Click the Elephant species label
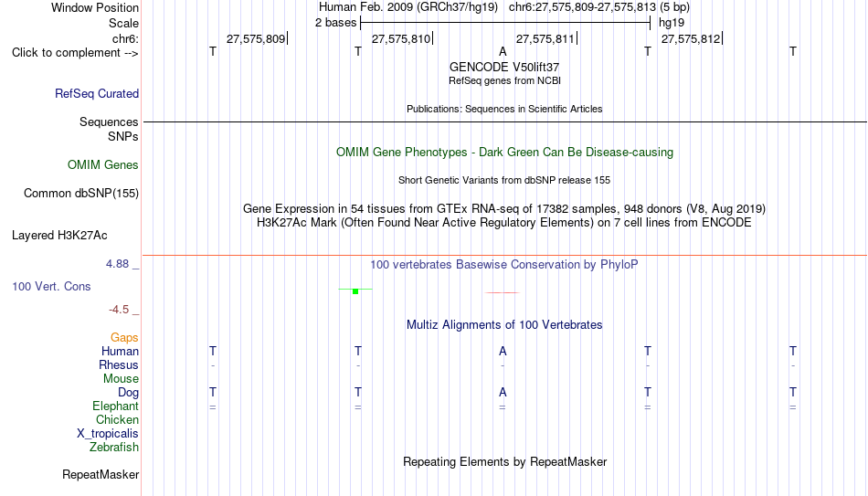The height and width of the screenshot is (496, 868). click(x=115, y=406)
